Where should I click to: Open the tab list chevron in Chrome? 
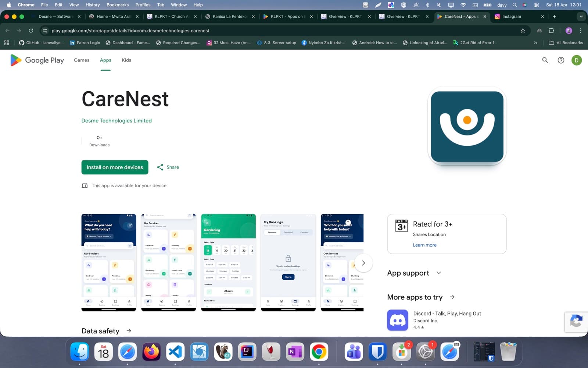[x=581, y=16]
